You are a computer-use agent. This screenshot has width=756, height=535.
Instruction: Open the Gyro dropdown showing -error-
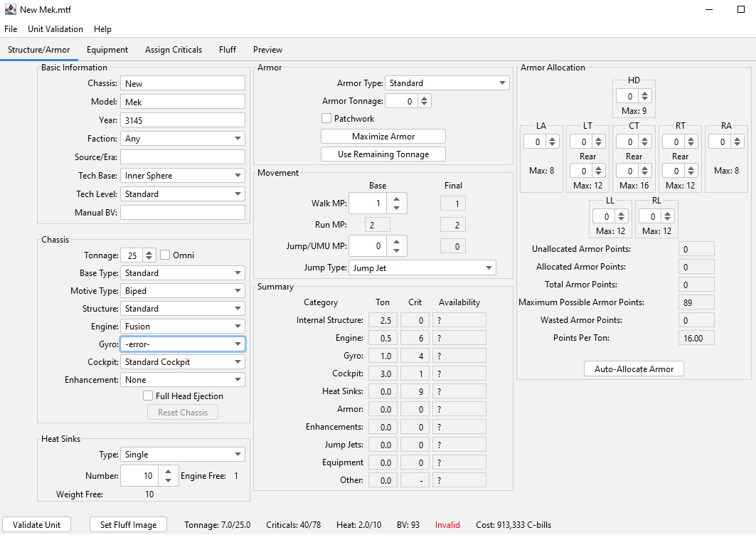(x=182, y=344)
